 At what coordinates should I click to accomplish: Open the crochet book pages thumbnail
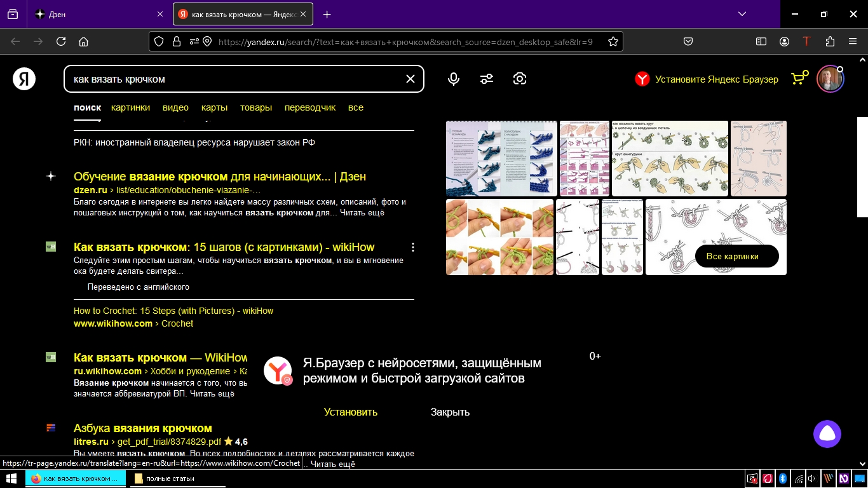tap(501, 158)
